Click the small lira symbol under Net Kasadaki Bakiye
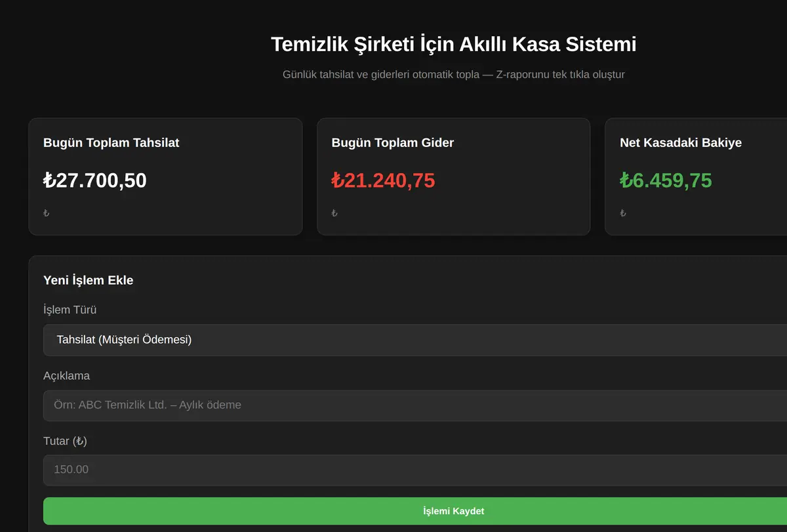The width and height of the screenshot is (787, 532). pyautogui.click(x=623, y=213)
